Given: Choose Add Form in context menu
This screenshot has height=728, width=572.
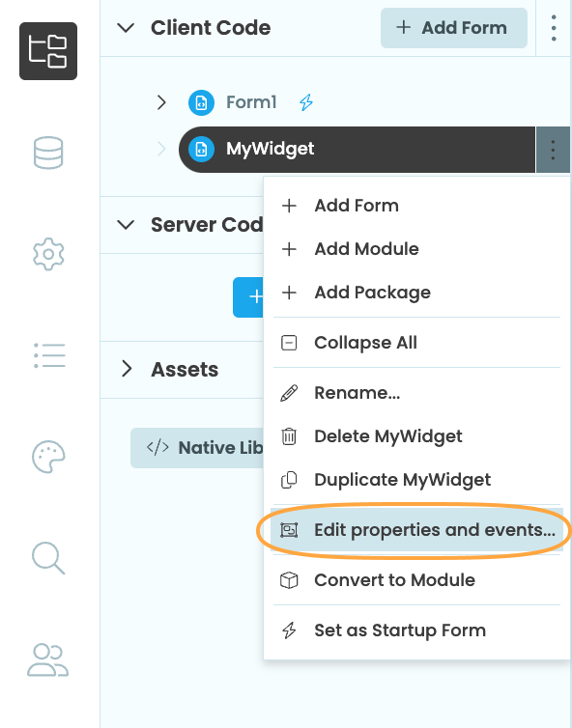Looking at the screenshot, I should pyautogui.click(x=416, y=206).
